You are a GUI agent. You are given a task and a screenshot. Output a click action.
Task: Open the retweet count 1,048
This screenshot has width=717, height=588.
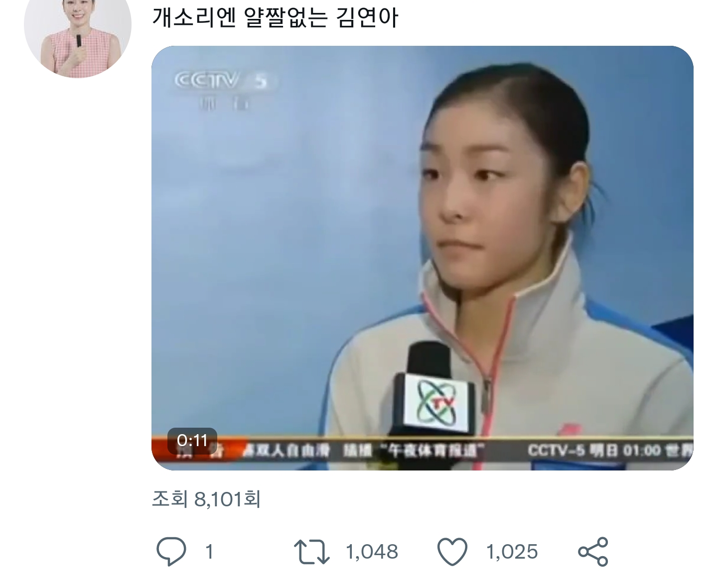point(372,552)
